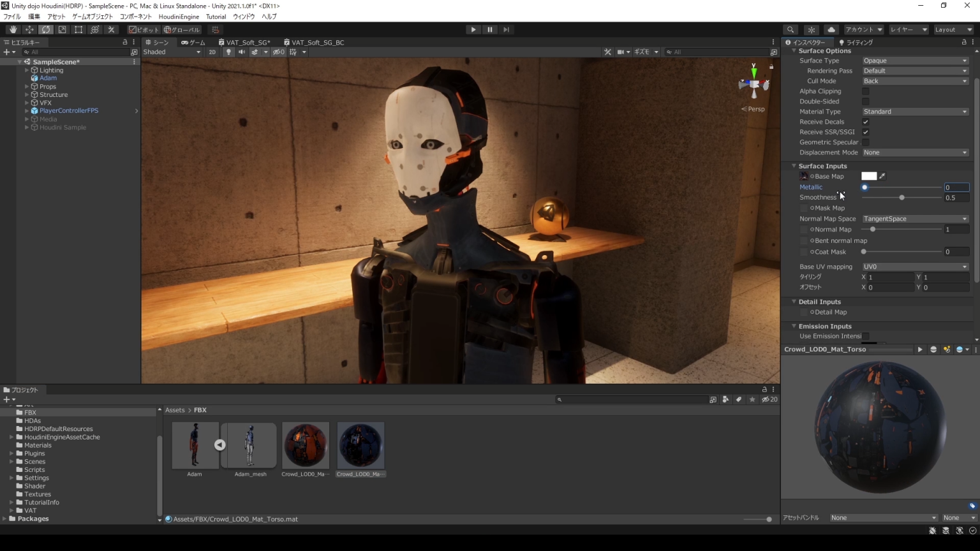This screenshot has width=980, height=551.
Task: Select the Move tool
Action: (x=29, y=29)
